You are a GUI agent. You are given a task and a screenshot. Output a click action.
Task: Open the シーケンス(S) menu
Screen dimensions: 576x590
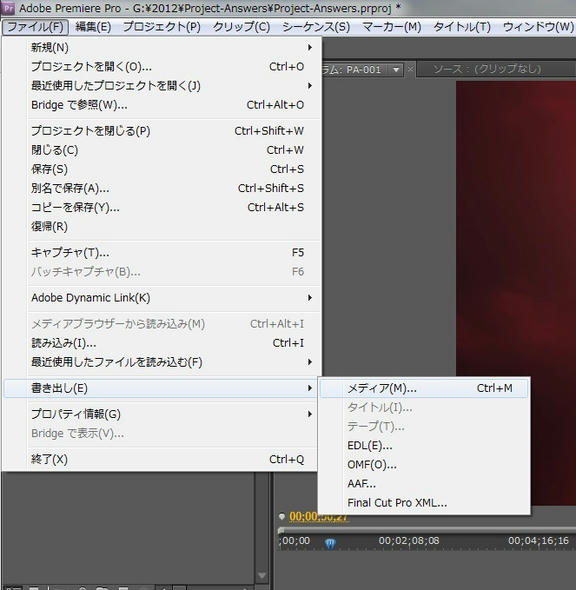click(316, 27)
